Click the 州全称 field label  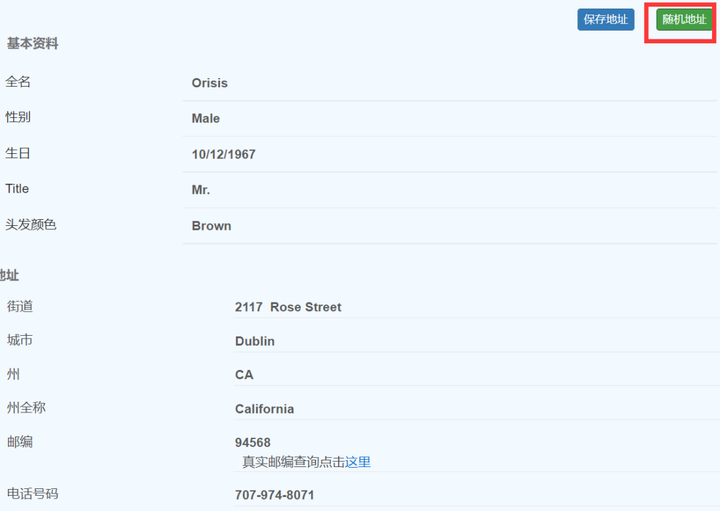(26, 408)
